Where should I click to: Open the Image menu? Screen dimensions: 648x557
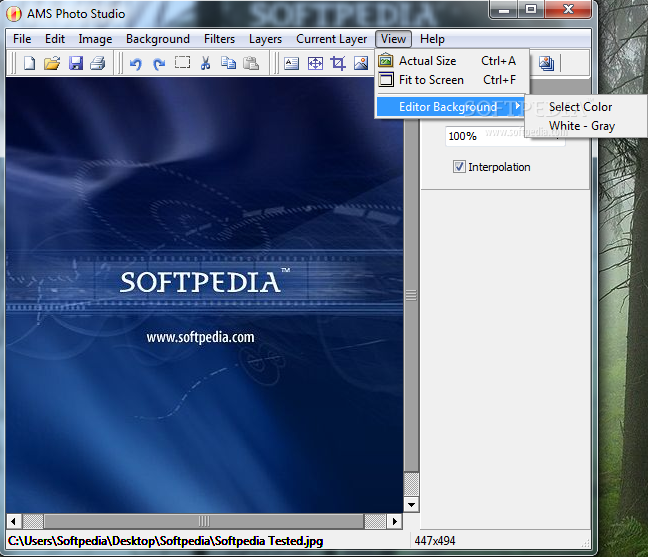(x=95, y=39)
